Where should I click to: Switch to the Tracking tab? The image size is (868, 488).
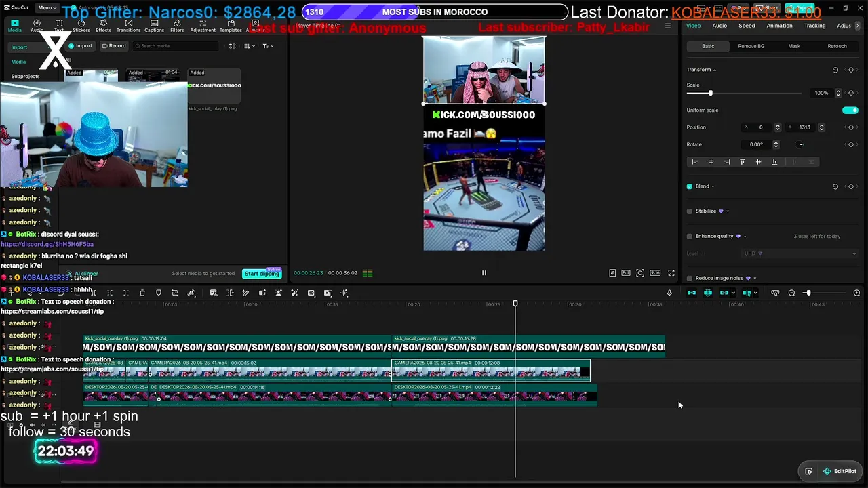click(814, 26)
